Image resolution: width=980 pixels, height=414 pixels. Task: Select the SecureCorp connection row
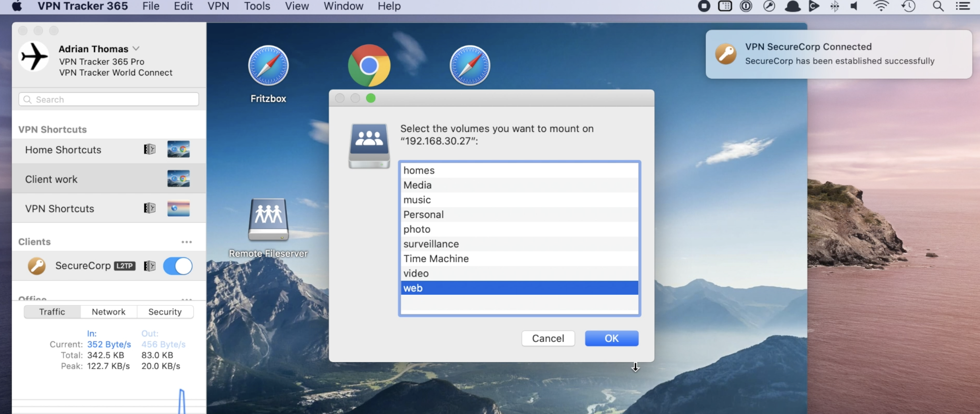click(x=109, y=266)
